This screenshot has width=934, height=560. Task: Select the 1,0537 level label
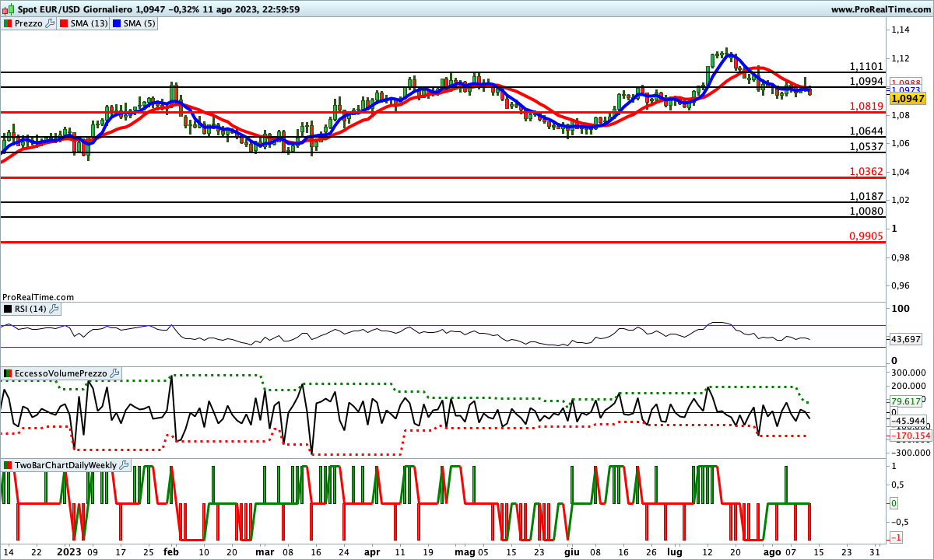point(867,146)
